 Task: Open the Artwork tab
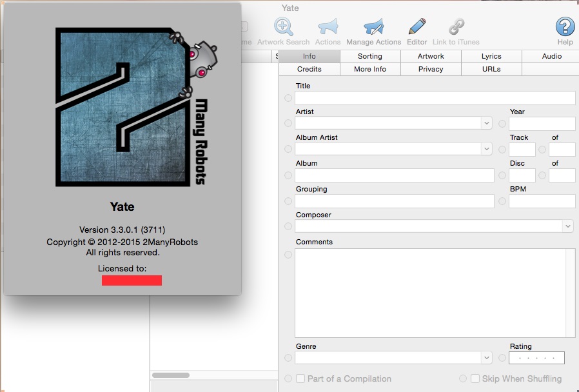(x=431, y=56)
